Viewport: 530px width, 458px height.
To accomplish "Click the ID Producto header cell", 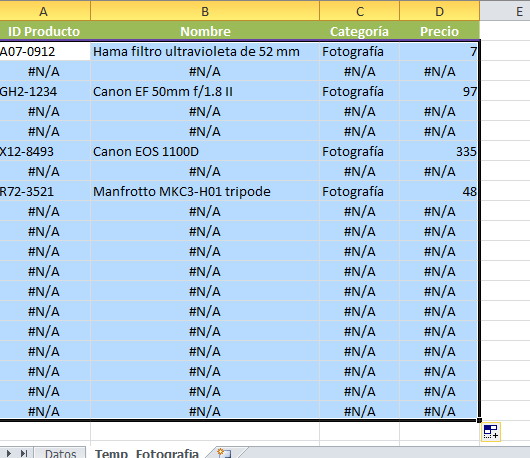I will (x=45, y=31).
